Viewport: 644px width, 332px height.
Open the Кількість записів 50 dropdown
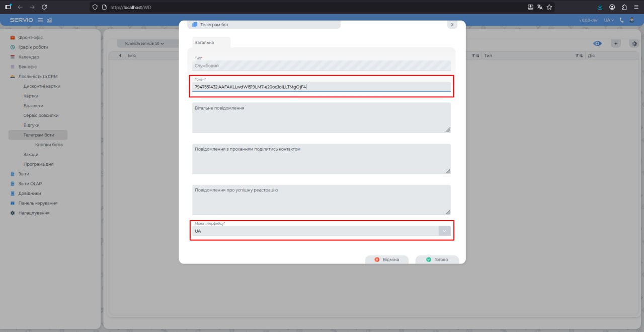(145, 43)
